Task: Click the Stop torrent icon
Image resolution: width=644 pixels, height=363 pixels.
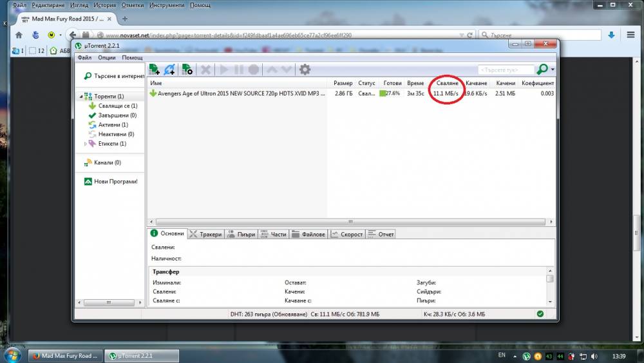Action: click(x=253, y=70)
